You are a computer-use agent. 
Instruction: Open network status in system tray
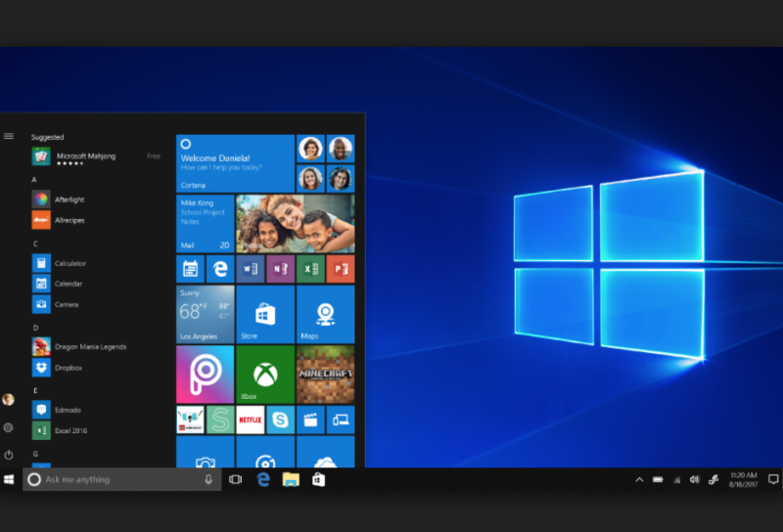pyautogui.click(x=677, y=480)
